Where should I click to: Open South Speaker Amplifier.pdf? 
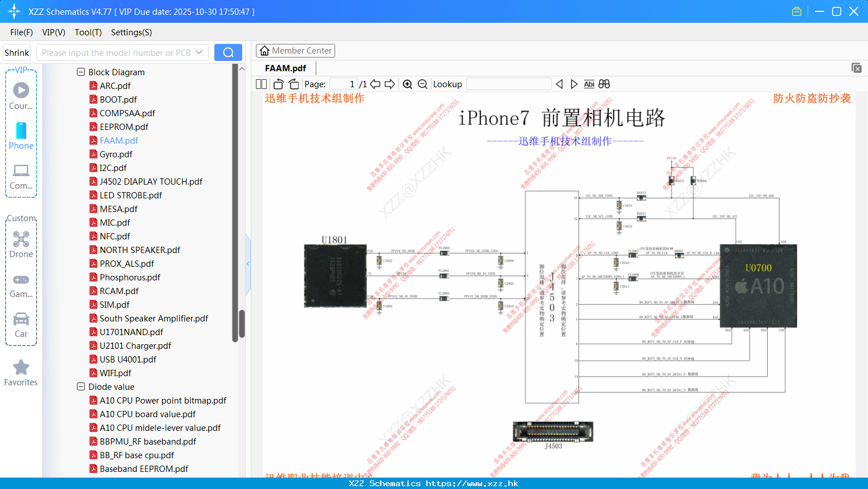click(x=154, y=318)
